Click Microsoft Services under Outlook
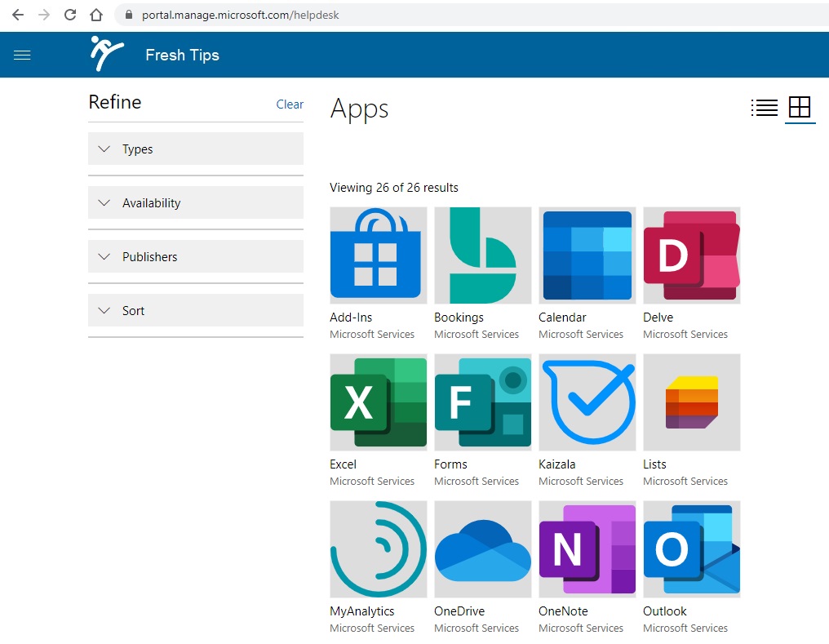Image resolution: width=829 pixels, height=644 pixels. click(685, 628)
